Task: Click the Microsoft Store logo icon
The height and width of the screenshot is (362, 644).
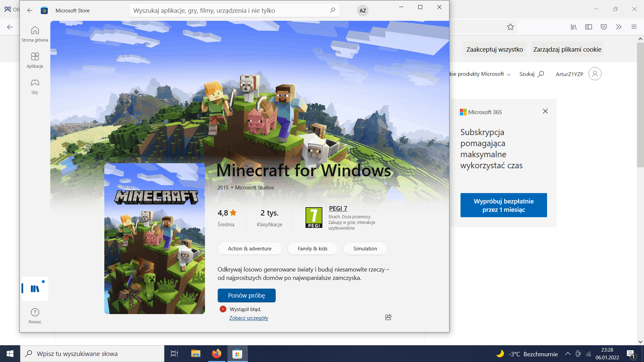Action: [x=44, y=10]
